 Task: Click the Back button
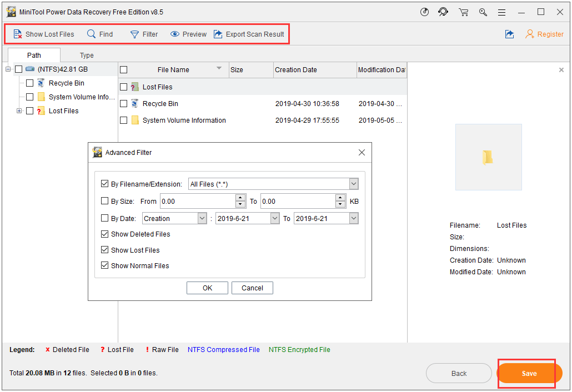tap(459, 373)
